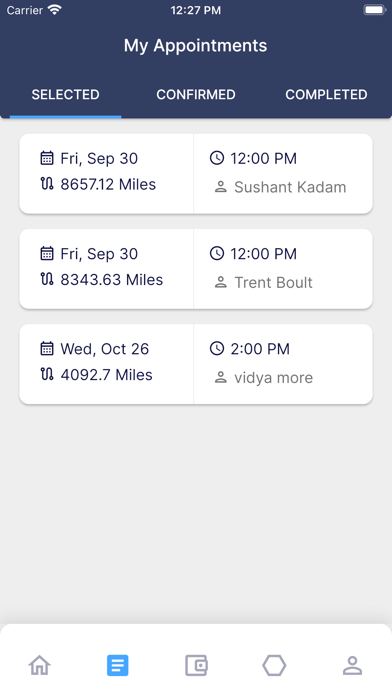Image resolution: width=392 pixels, height=696 pixels.
Task: Open the profile person icon in bottom bar
Action: point(352,665)
